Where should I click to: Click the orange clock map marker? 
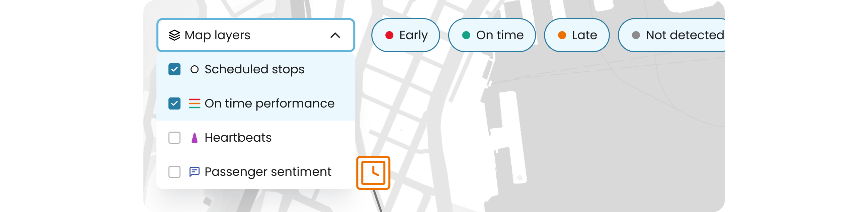tap(373, 172)
